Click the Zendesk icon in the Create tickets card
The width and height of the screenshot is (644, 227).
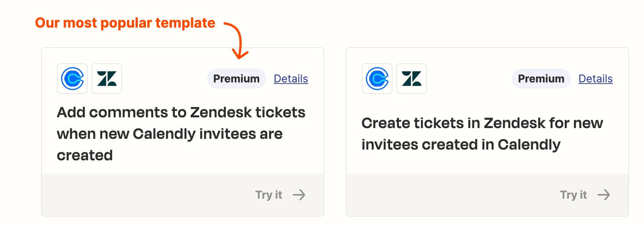[412, 79]
